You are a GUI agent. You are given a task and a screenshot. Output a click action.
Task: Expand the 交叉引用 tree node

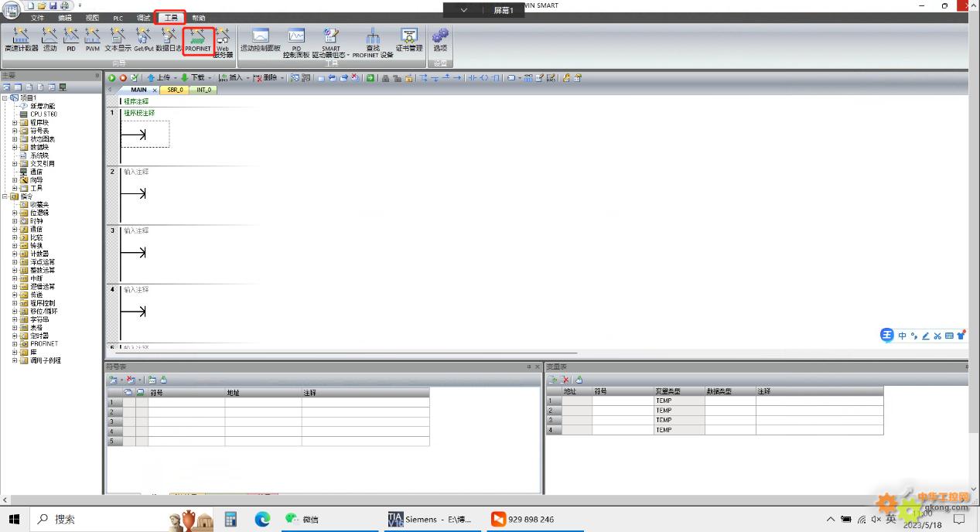[x=15, y=163]
